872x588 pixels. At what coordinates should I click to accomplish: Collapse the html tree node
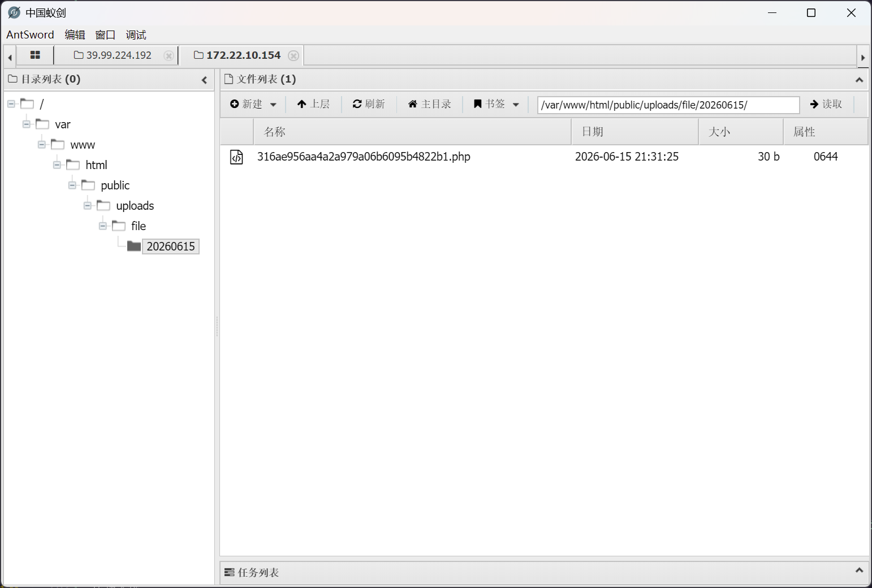[57, 165]
